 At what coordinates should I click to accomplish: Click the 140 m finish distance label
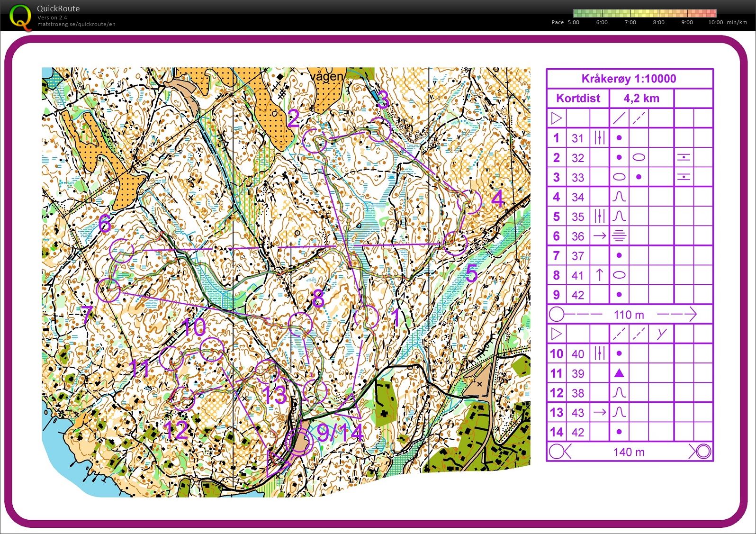[x=629, y=452]
